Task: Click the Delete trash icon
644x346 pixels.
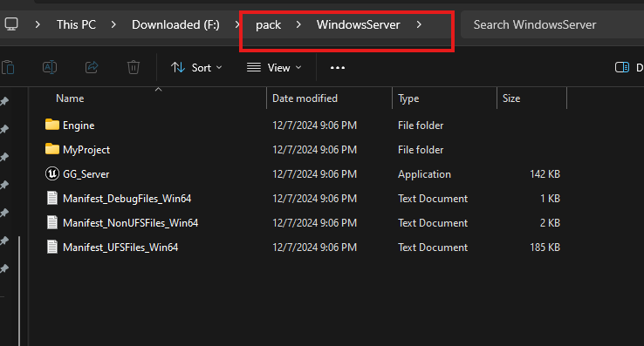Action: [x=134, y=67]
